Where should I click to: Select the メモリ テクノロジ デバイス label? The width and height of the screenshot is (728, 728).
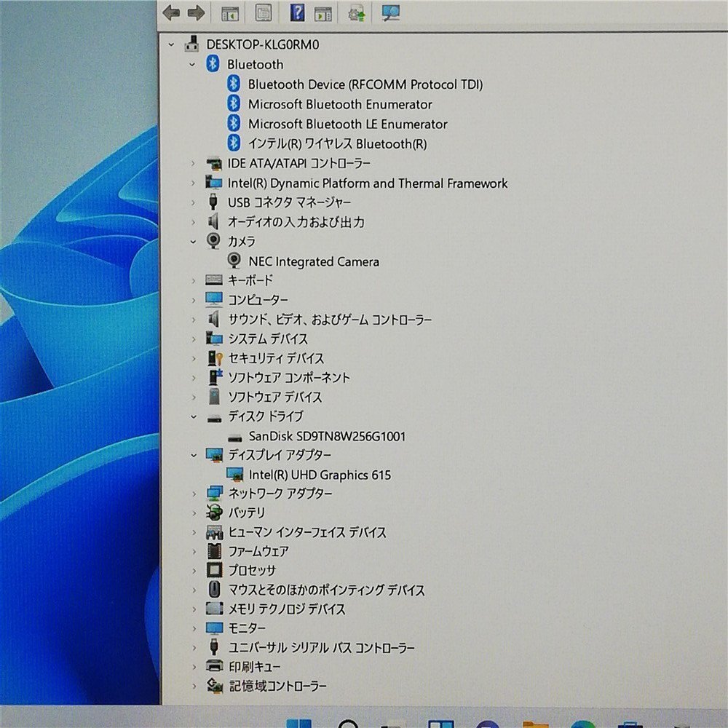point(287,609)
